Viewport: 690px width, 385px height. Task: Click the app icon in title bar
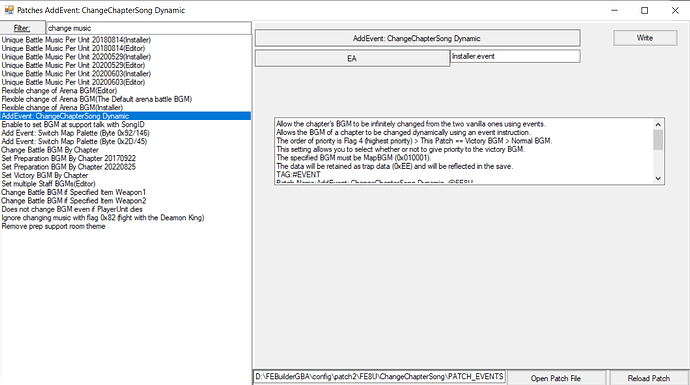[9, 10]
